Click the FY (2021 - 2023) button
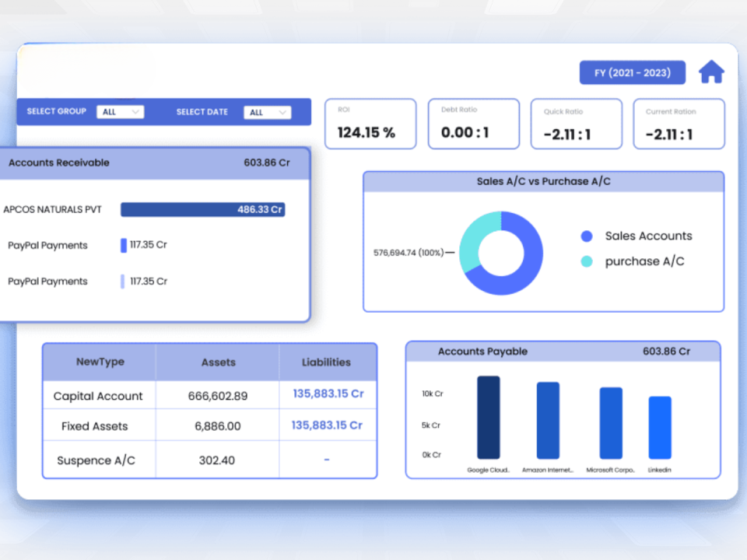 [x=632, y=73]
